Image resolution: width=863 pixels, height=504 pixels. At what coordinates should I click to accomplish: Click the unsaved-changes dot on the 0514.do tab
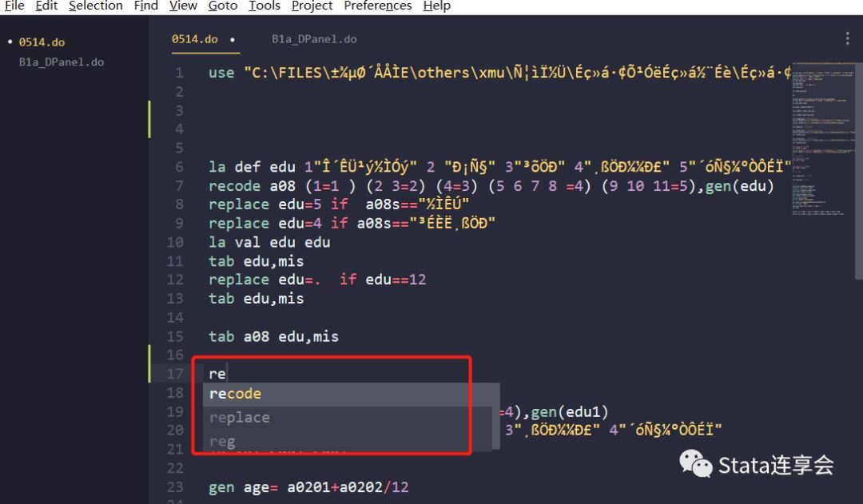point(232,38)
